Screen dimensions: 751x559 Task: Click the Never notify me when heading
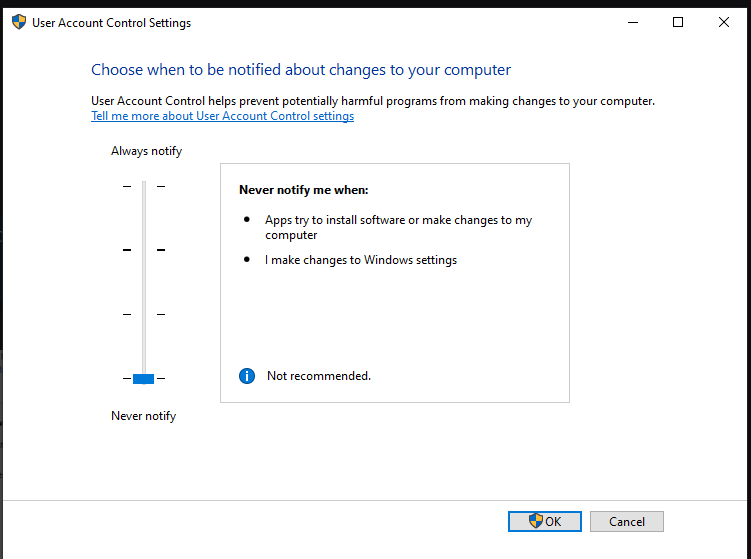coord(303,189)
